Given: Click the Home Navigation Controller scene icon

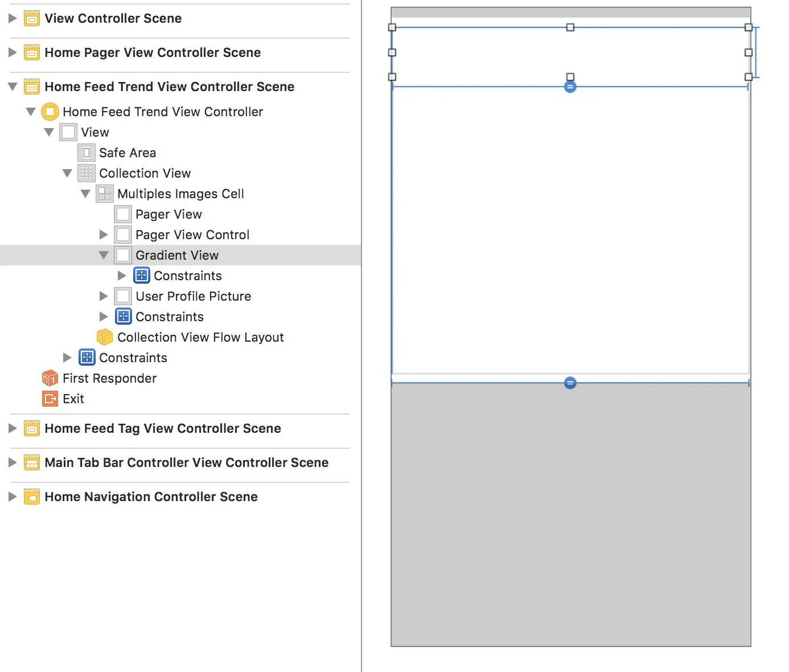Looking at the screenshot, I should coord(32,497).
